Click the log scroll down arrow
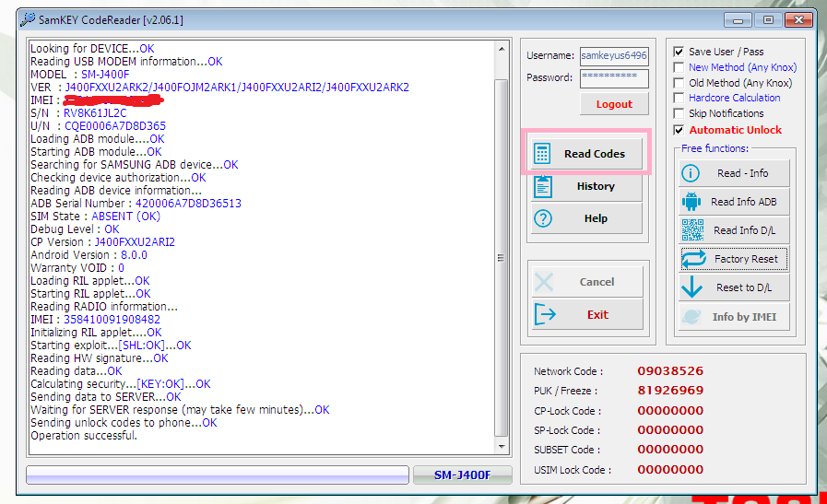827x504 pixels. [x=501, y=447]
